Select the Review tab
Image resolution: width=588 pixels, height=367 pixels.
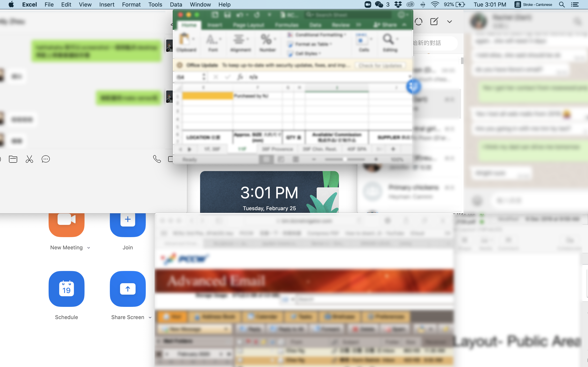pos(341,25)
